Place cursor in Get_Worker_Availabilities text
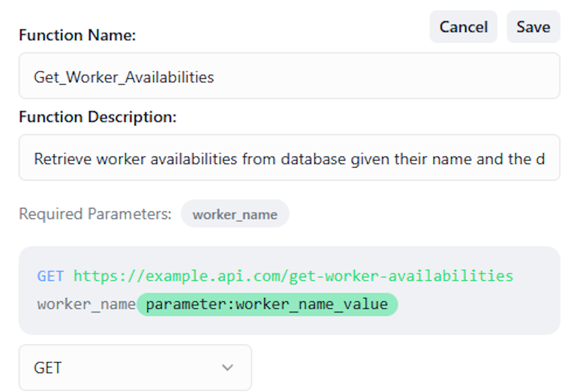The image size is (582, 392). [x=124, y=77]
